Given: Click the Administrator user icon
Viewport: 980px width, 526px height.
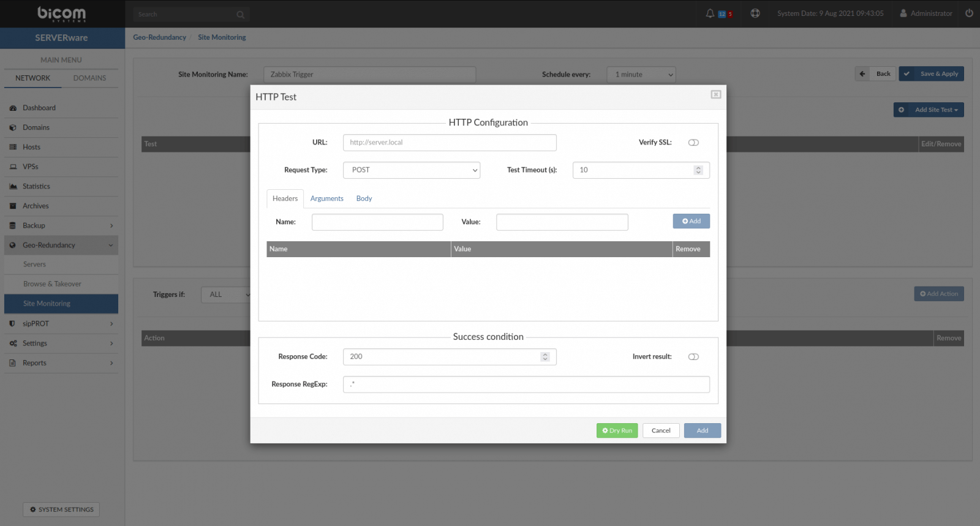Looking at the screenshot, I should coord(903,13).
